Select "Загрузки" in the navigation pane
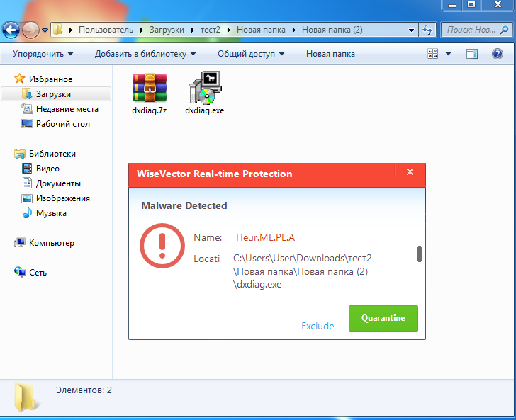 [56, 94]
